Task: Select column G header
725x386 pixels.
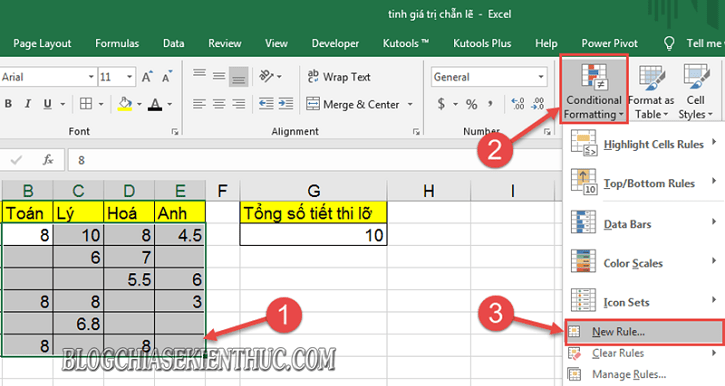Action: (x=313, y=190)
